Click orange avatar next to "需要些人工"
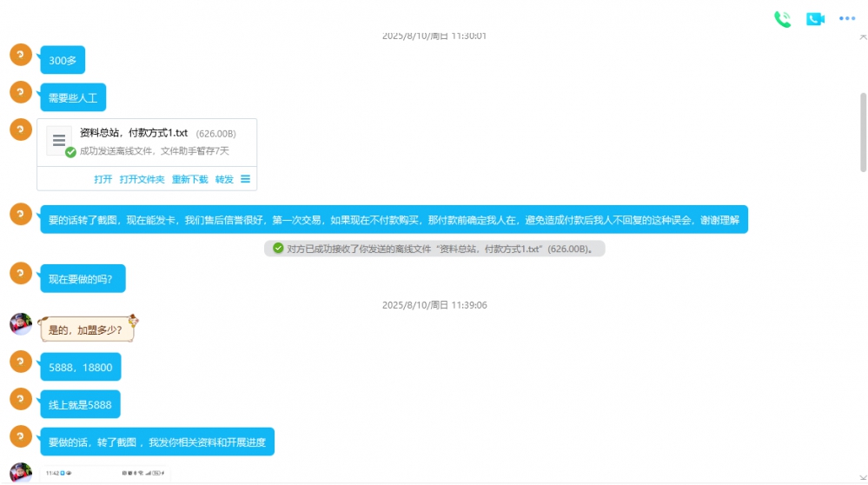The image size is (868, 485). pos(21,91)
